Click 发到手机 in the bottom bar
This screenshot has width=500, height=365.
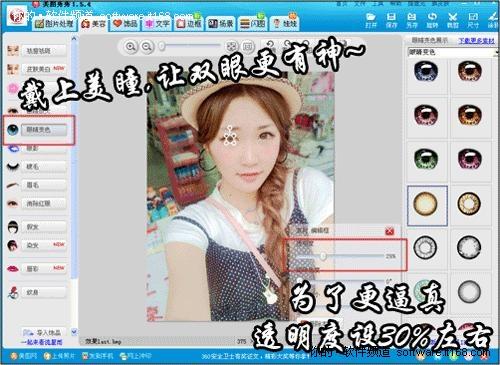98,356
